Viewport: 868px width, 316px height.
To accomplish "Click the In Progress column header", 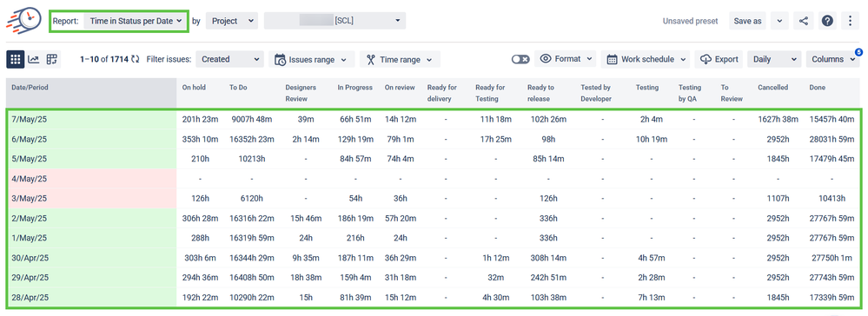I will click(354, 88).
